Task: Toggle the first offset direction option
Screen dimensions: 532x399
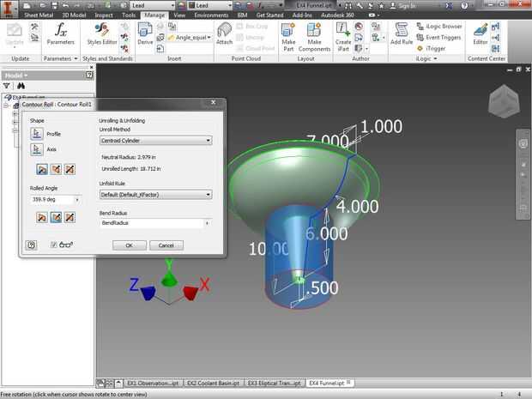Action: [42, 169]
